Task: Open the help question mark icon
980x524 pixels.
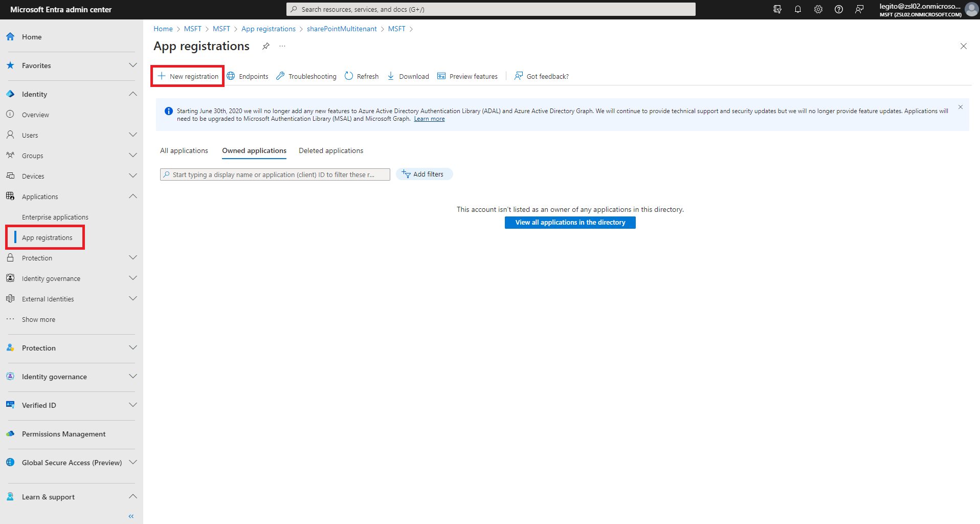Action: [839, 9]
